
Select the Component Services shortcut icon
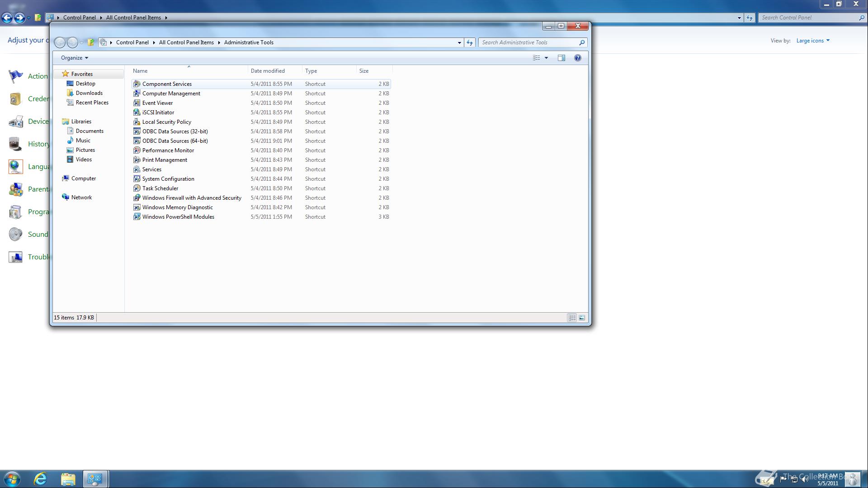pyautogui.click(x=137, y=84)
